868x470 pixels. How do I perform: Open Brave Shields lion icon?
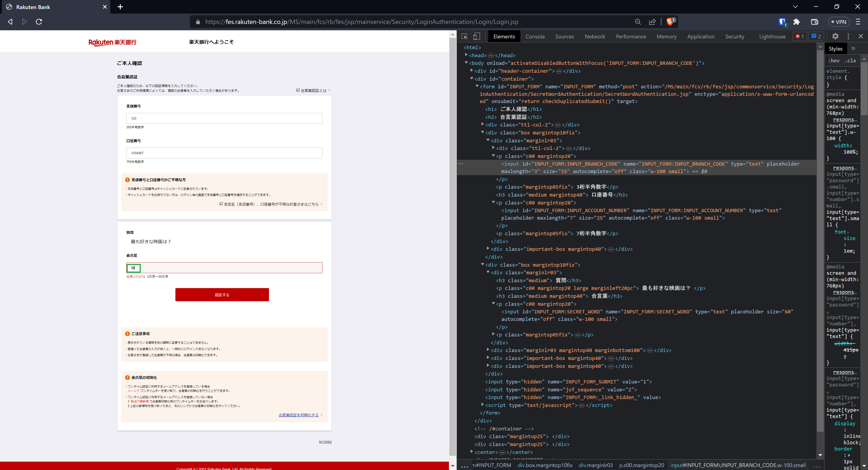tap(670, 21)
